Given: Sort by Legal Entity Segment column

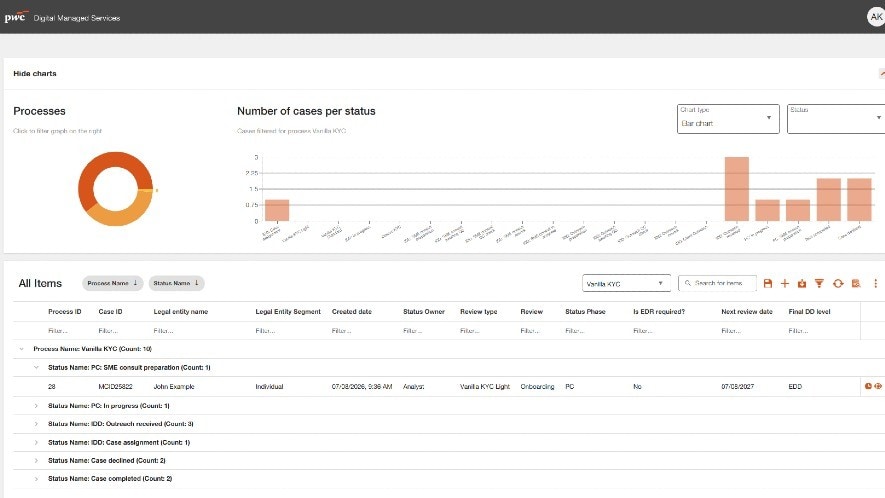Looking at the screenshot, I should pyautogui.click(x=288, y=312).
